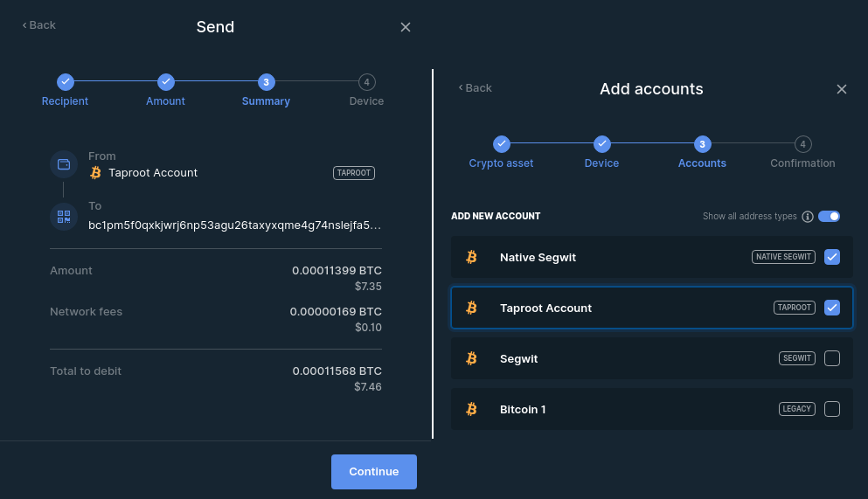Close the Send dialog
868x499 pixels.
(406, 27)
